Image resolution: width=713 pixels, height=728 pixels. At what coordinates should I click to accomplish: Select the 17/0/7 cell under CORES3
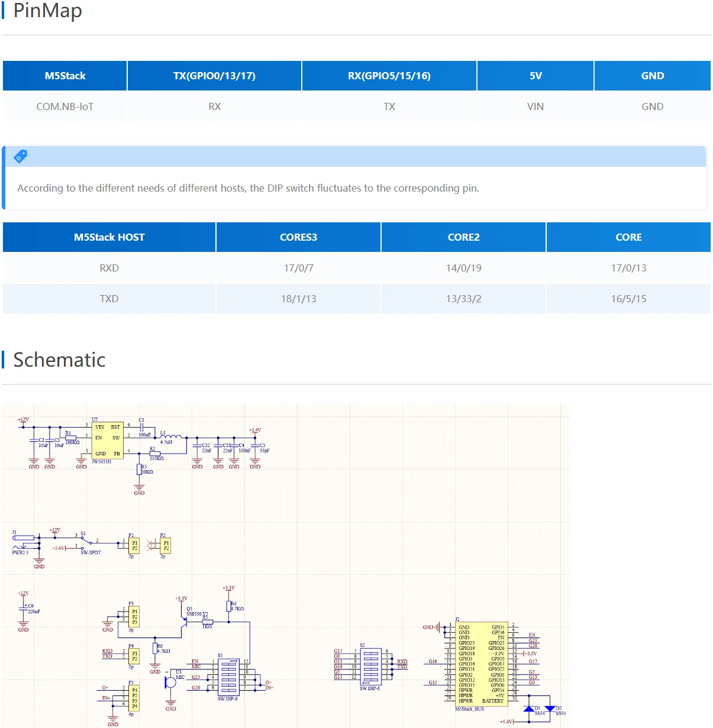point(298,268)
